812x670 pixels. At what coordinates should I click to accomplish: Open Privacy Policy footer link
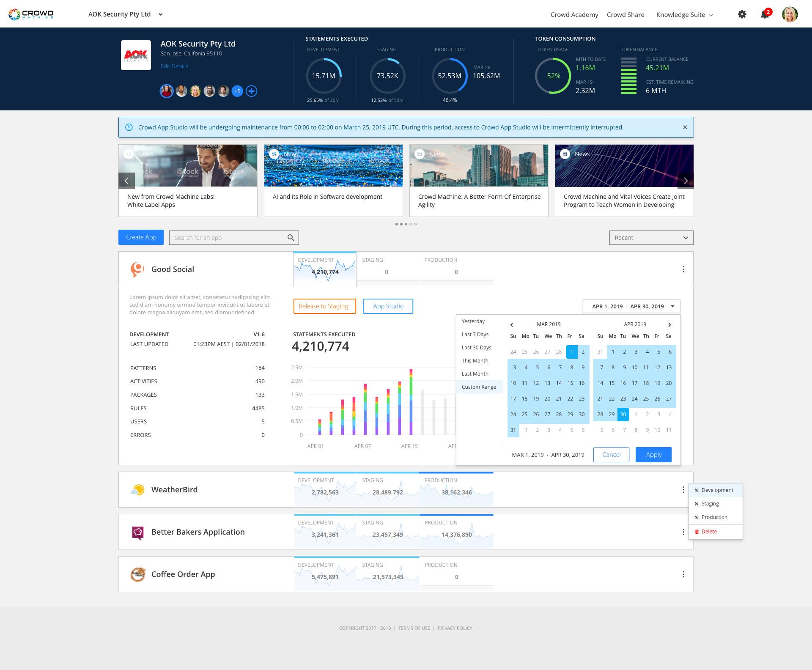(x=455, y=628)
